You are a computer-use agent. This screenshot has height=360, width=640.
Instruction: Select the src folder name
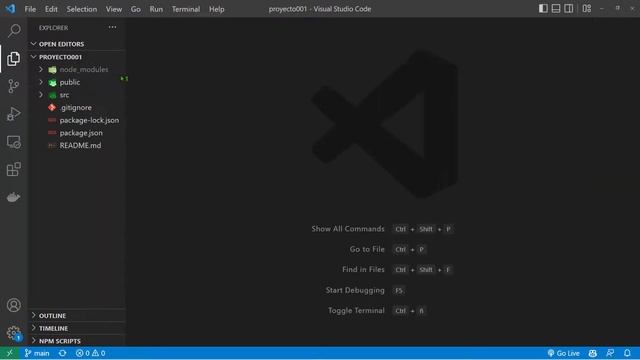(64, 95)
